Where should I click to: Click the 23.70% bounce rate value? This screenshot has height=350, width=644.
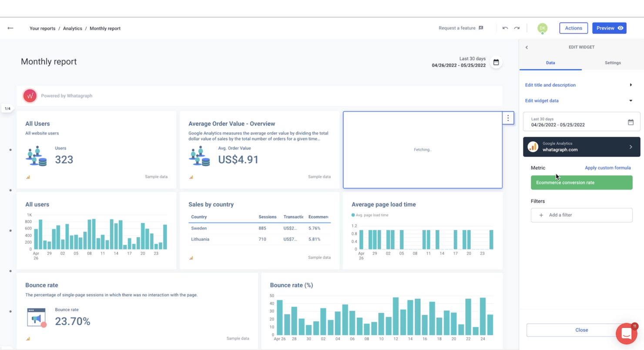pyautogui.click(x=73, y=321)
